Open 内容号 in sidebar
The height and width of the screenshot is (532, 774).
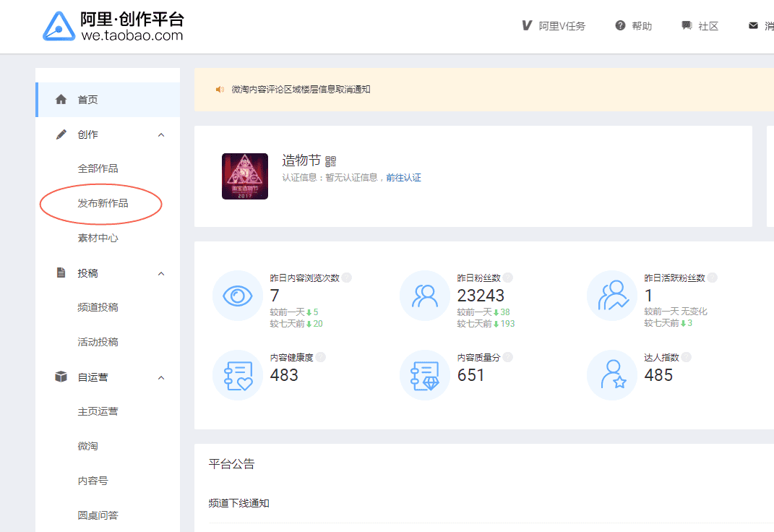coord(93,481)
